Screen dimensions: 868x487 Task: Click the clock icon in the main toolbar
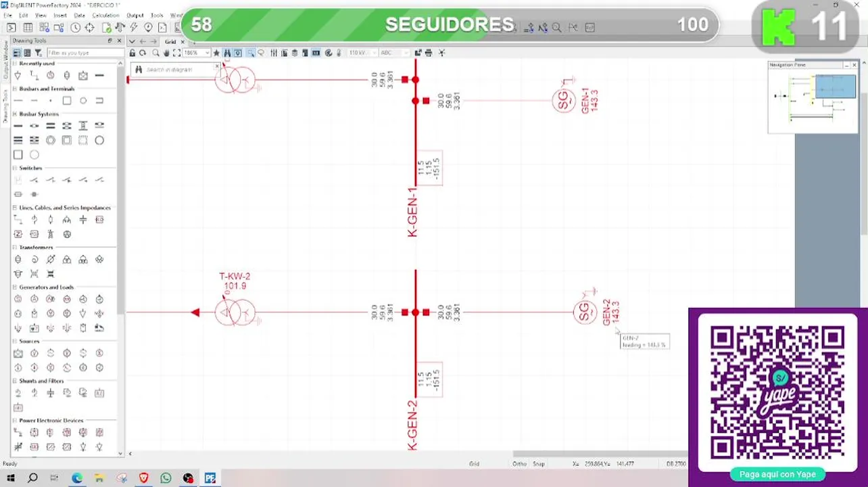click(76, 28)
